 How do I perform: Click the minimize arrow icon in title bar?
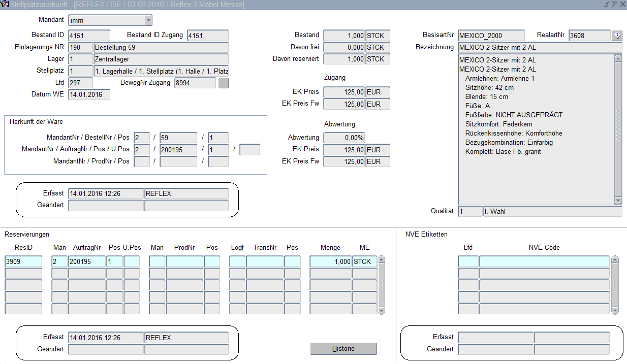(606, 4)
